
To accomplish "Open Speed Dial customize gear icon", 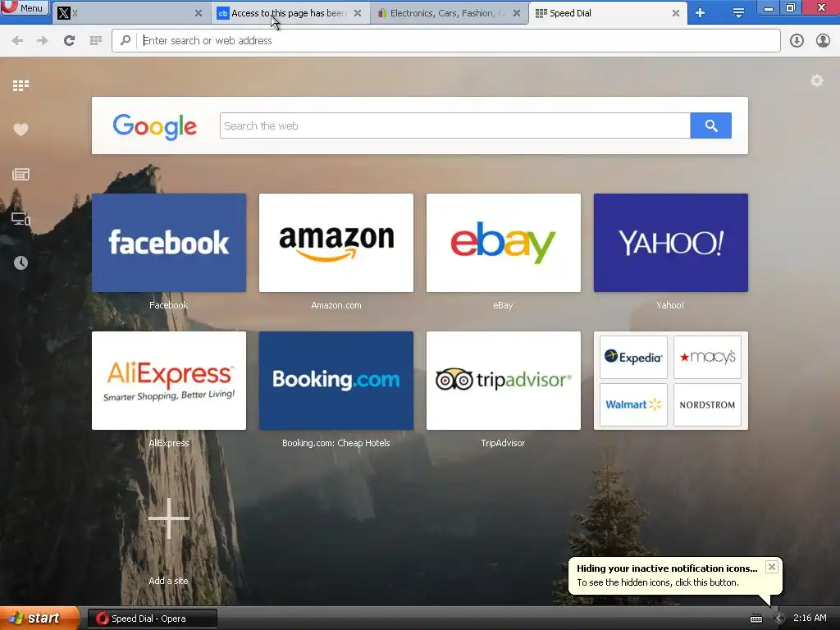I will (x=816, y=80).
